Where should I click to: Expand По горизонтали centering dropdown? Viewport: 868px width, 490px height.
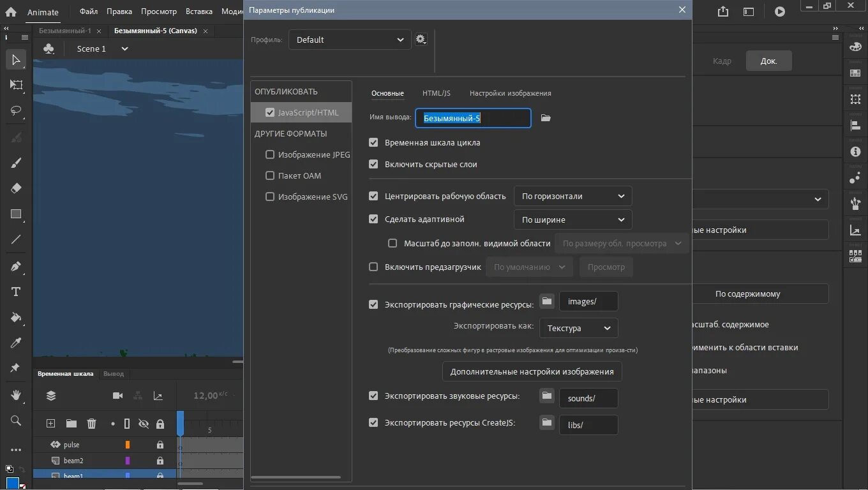(572, 196)
